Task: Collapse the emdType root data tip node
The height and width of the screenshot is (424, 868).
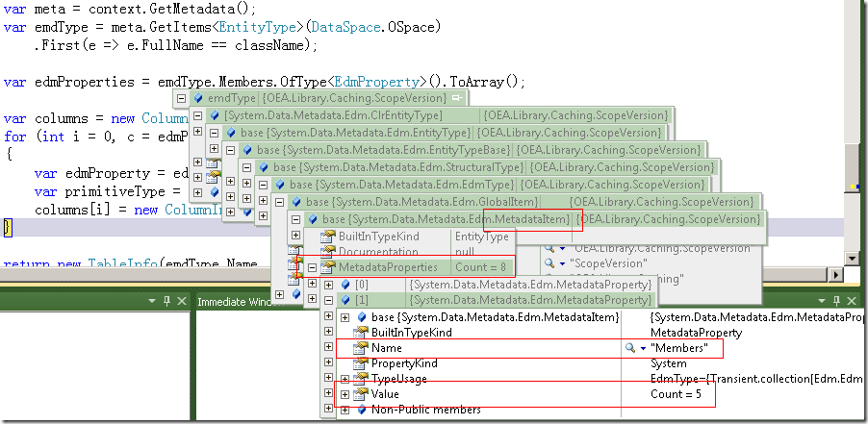Action: pos(181,99)
